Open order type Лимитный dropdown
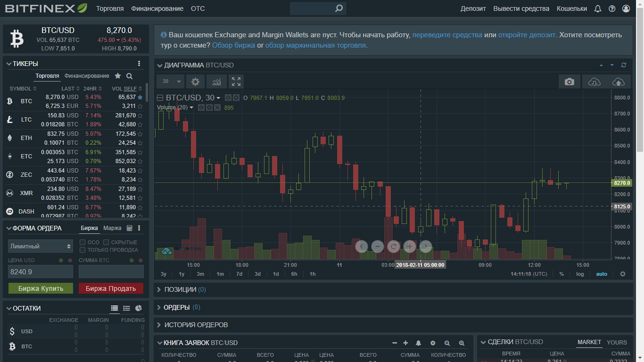 pyautogui.click(x=40, y=246)
